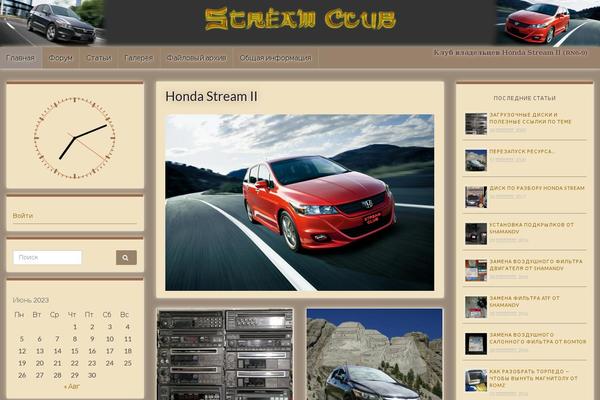The image size is (600, 400).
Task: Click Клуб владельцев Honda Stream II tagline
Action: 510,52
